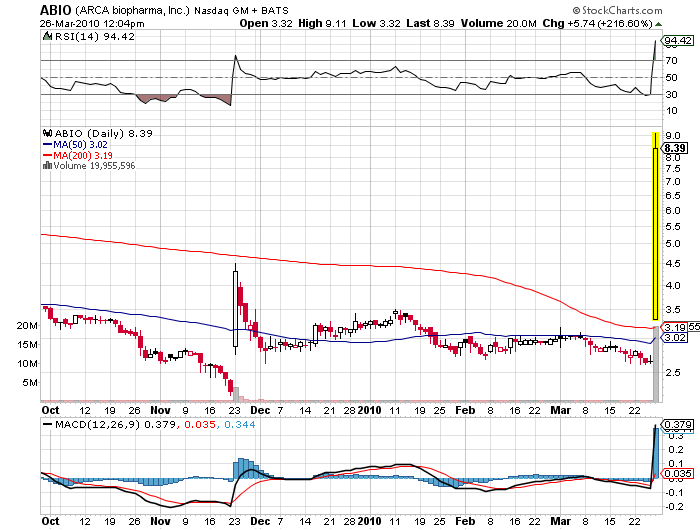Image resolution: width=700 pixels, height=530 pixels.
Task: Click the 5.0 price axis label
Action: click(672, 244)
